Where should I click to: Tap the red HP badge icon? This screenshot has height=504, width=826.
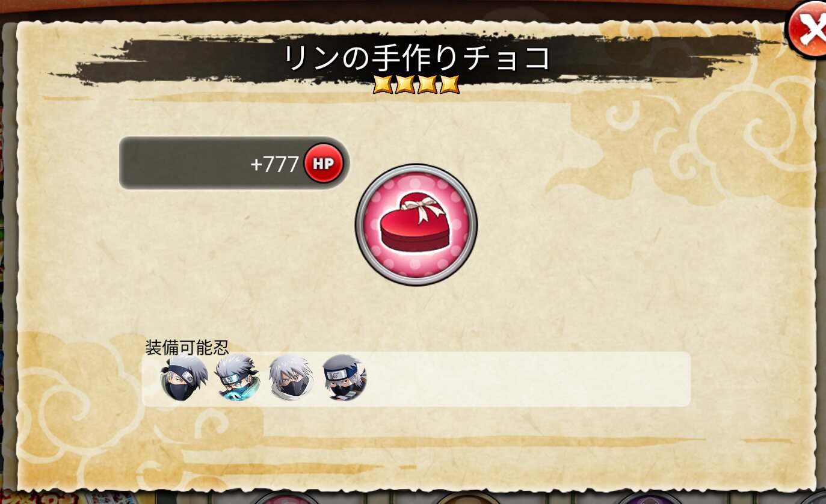323,163
